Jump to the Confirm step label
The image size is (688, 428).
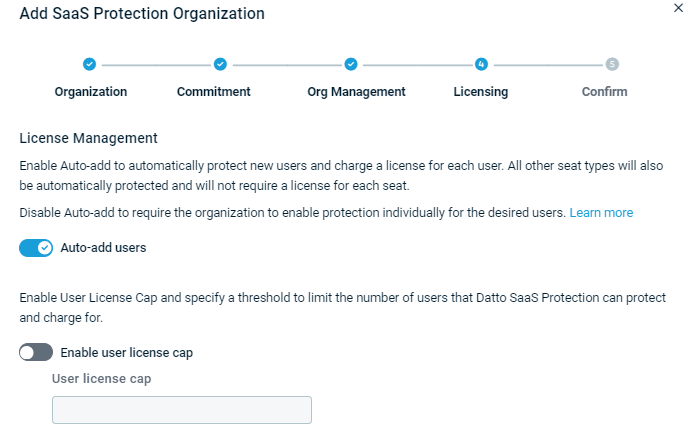(x=605, y=91)
